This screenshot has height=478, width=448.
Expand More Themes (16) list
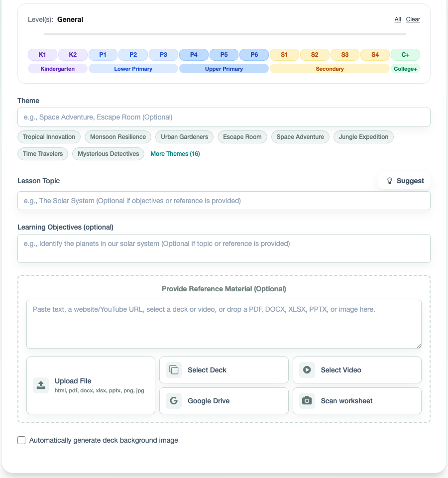[x=175, y=154]
